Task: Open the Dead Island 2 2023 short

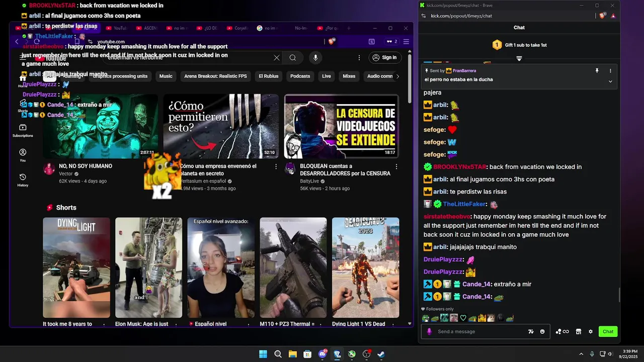Action: pos(366,267)
